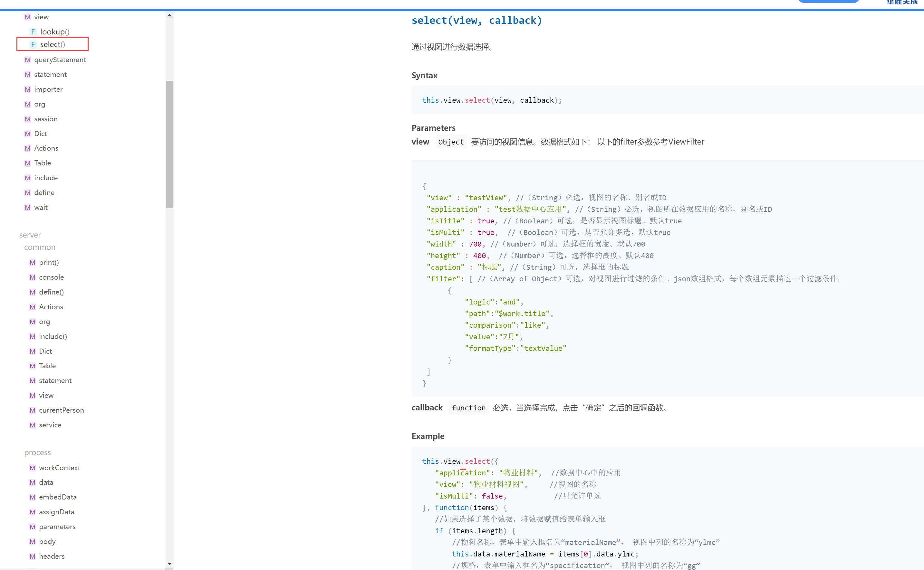
Task: Click the F icon beside lookup()
Action: tap(33, 32)
